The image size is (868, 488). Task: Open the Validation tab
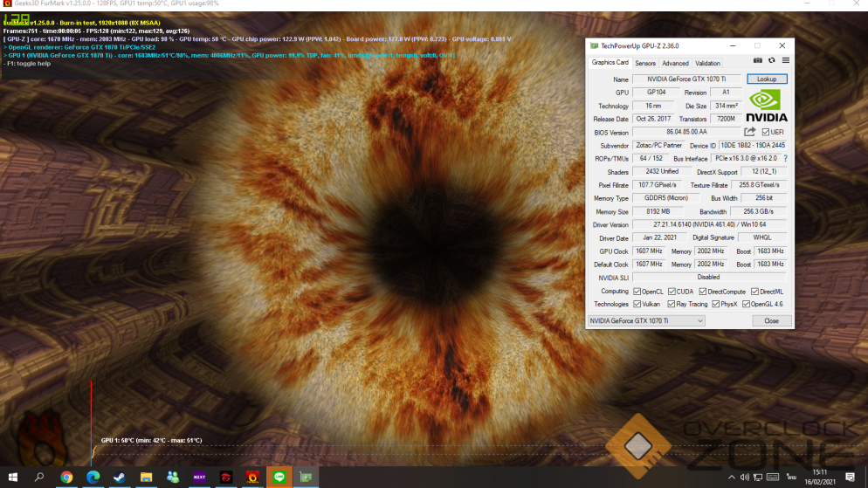(707, 63)
